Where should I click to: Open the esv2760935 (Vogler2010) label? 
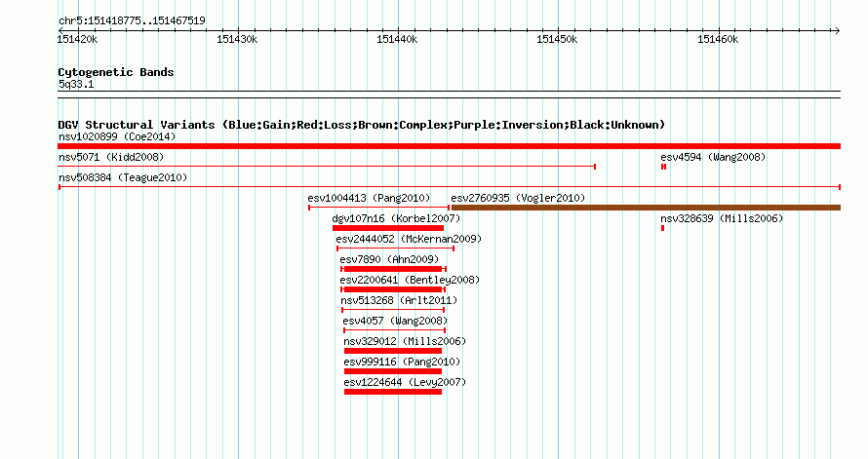518,198
